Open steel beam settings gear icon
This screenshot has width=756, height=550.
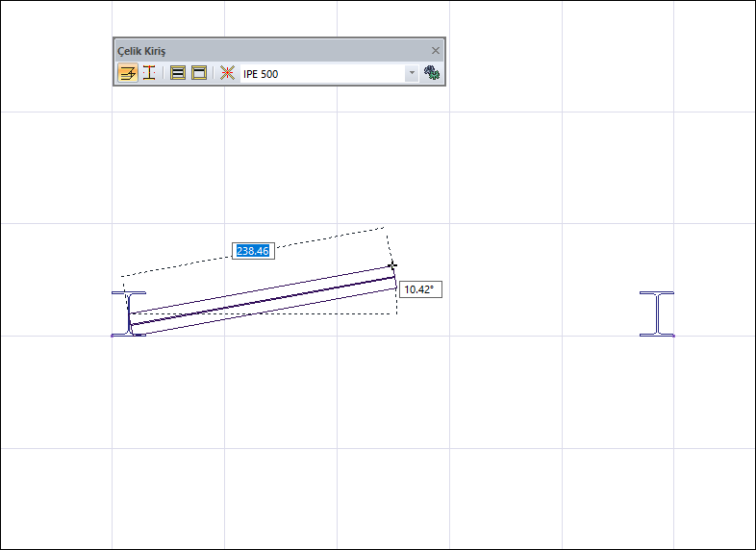pos(432,73)
